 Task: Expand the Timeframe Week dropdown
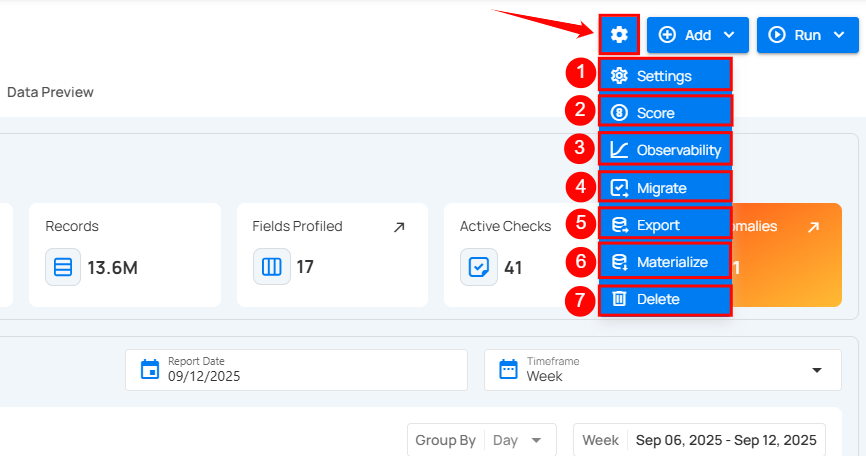pos(816,370)
